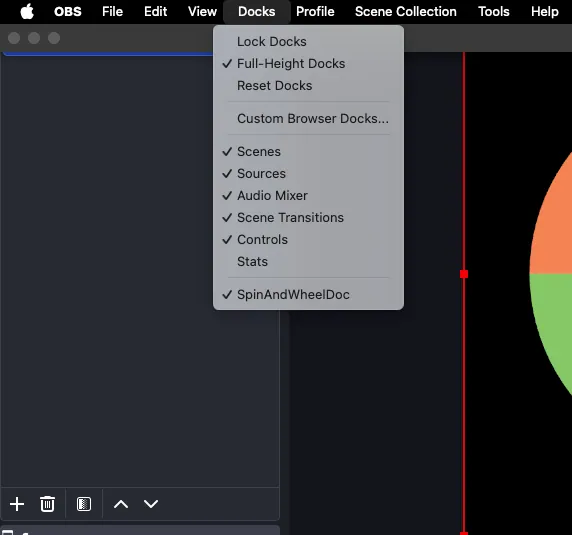The width and height of the screenshot is (572, 535).
Task: Open the Tools menu
Action: pos(494,12)
